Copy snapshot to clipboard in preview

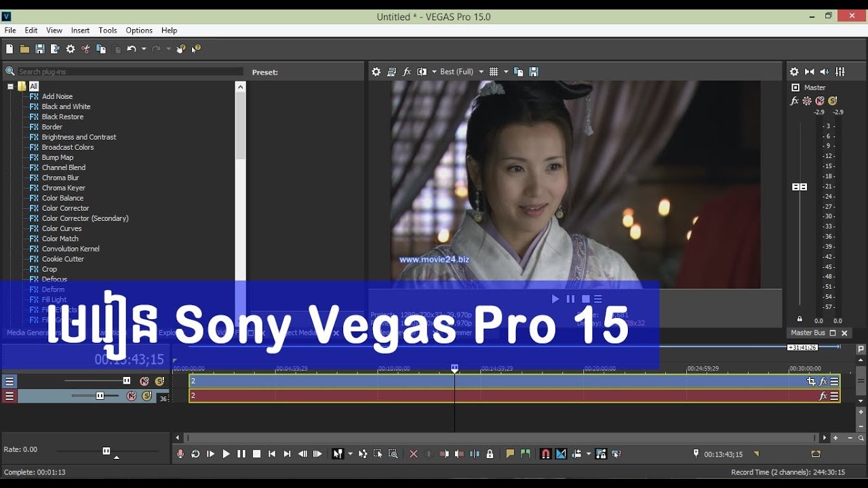tap(519, 71)
